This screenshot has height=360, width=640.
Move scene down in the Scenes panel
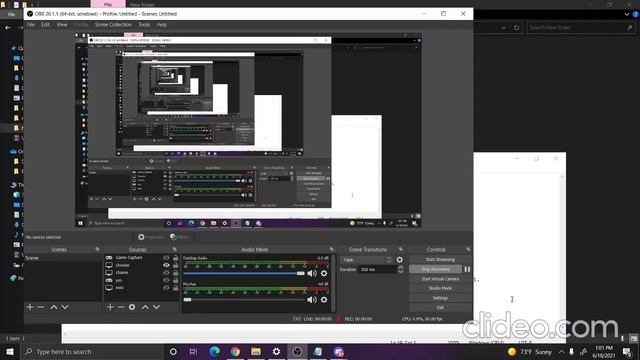coord(65,307)
